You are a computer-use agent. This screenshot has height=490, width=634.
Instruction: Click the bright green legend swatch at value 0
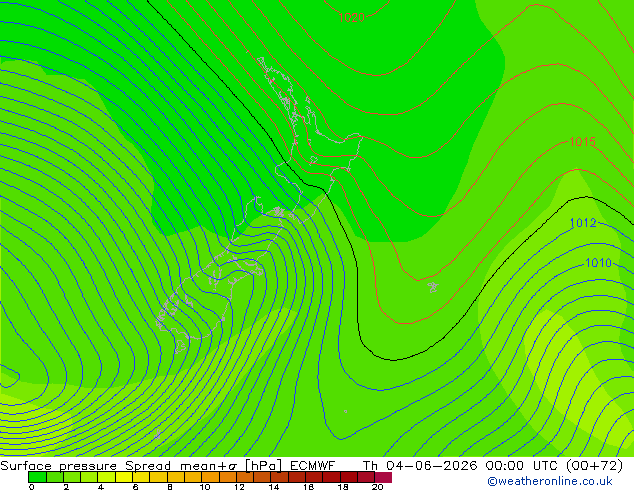37,477
